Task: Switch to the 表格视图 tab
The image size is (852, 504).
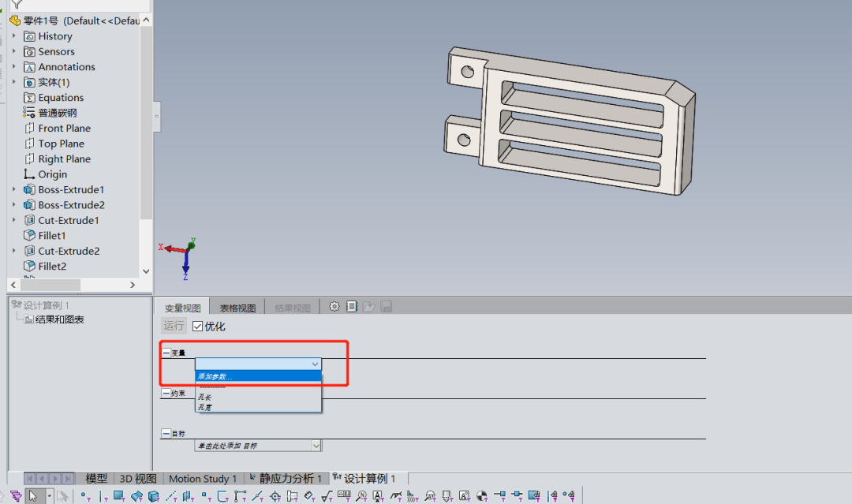Action: pos(237,308)
